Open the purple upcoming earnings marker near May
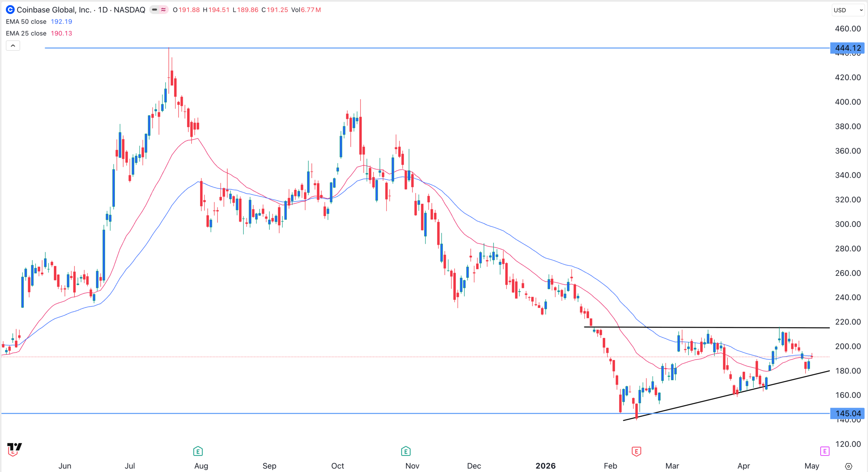868x472 pixels. 825,451
